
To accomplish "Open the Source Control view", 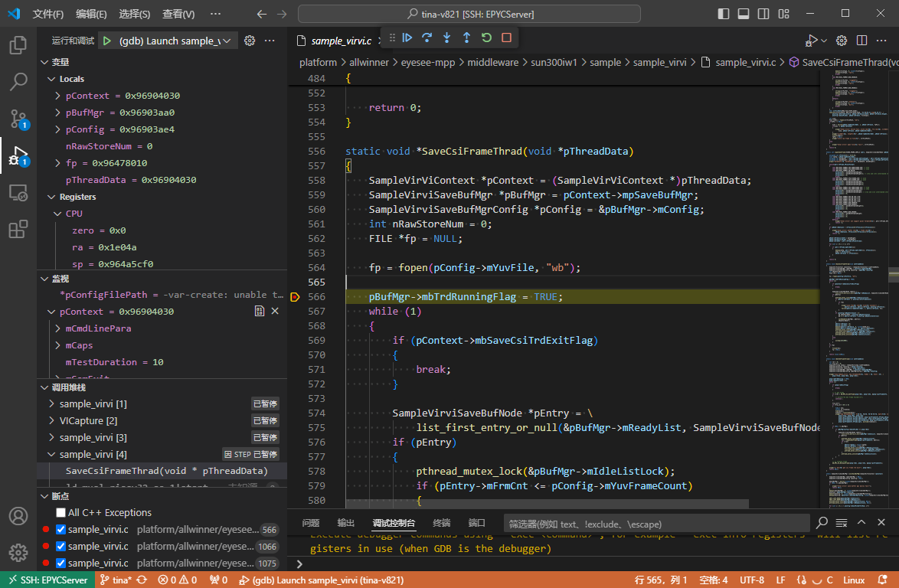I will click(x=18, y=119).
